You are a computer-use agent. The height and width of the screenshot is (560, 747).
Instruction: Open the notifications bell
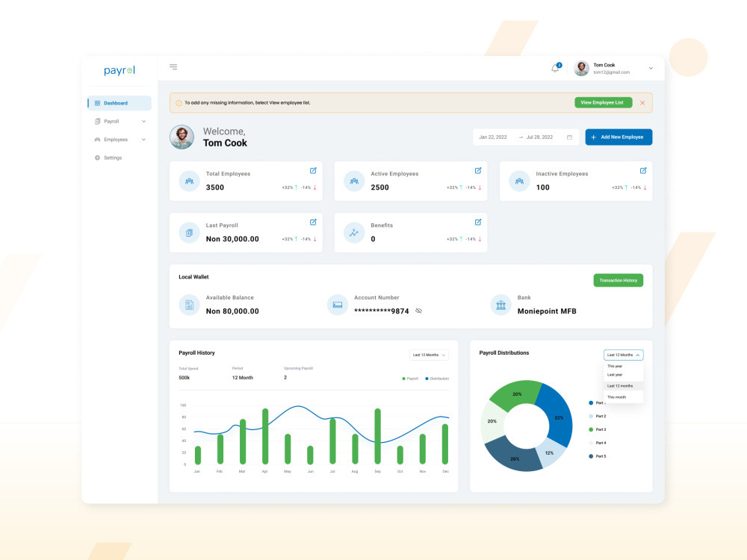[x=556, y=68]
